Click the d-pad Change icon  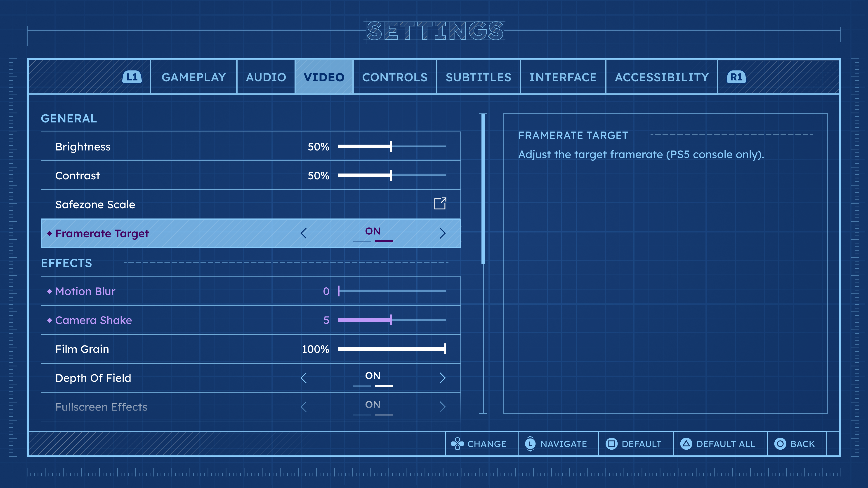click(x=457, y=444)
